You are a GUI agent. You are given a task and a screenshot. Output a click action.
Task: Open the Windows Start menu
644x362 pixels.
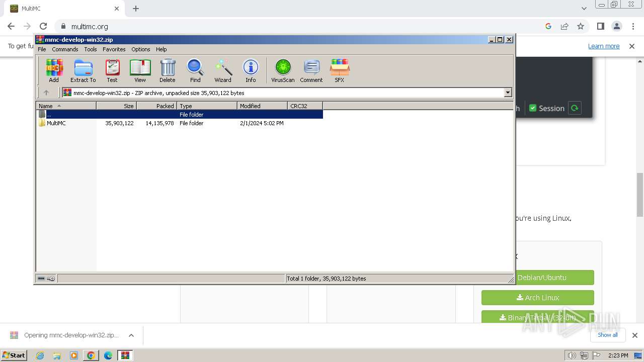tap(14, 355)
